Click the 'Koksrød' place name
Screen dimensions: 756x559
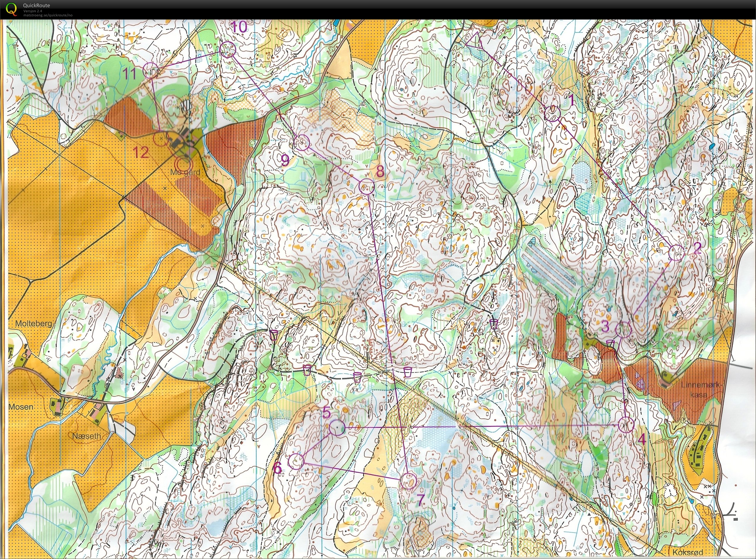point(688,552)
